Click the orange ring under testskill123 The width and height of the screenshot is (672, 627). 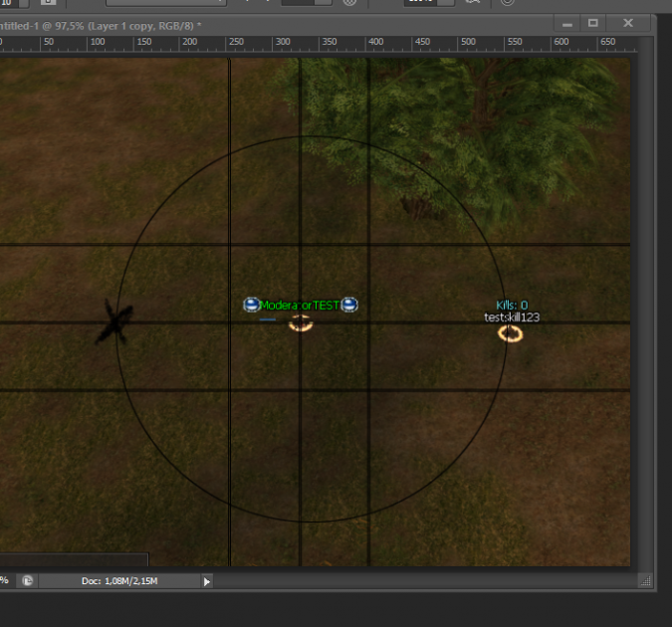pos(511,333)
